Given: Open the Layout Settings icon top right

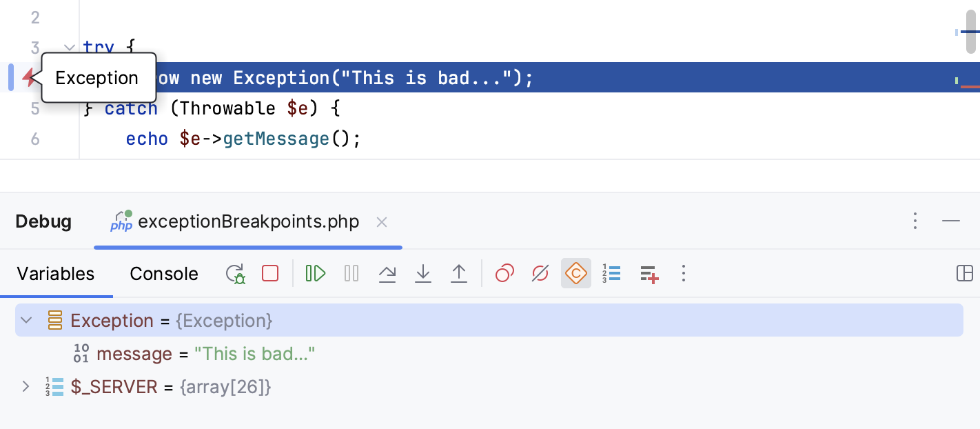Looking at the screenshot, I should click(964, 273).
